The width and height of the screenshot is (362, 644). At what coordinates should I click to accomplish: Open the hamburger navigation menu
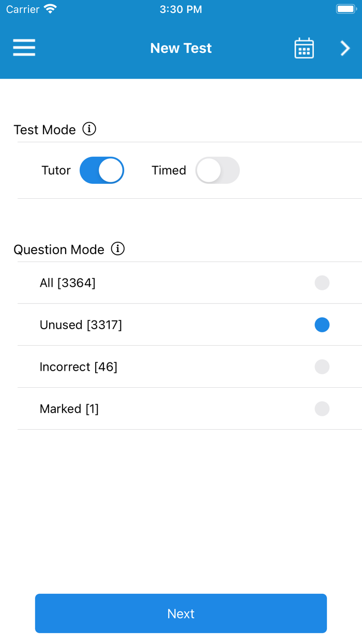pyautogui.click(x=24, y=47)
